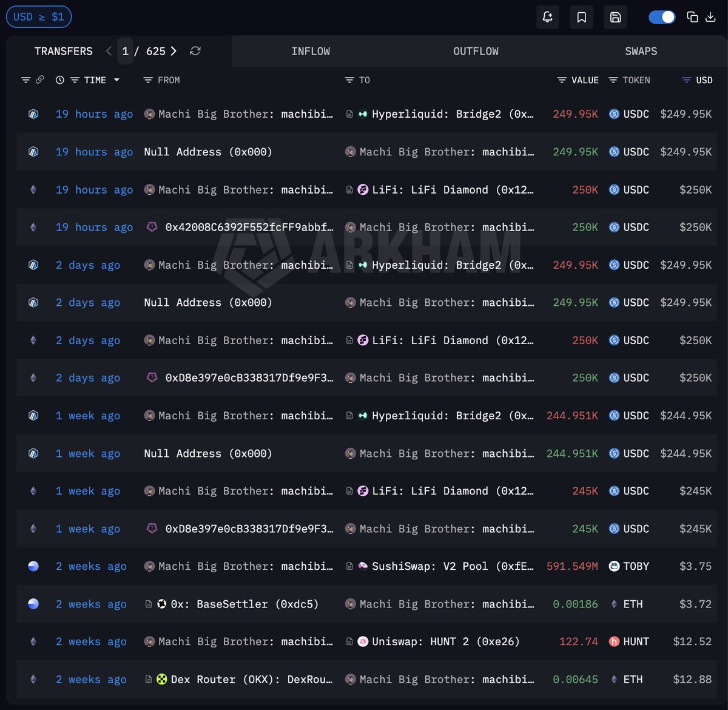
Task: Switch to the OUTFLOW tab
Action: (x=476, y=52)
